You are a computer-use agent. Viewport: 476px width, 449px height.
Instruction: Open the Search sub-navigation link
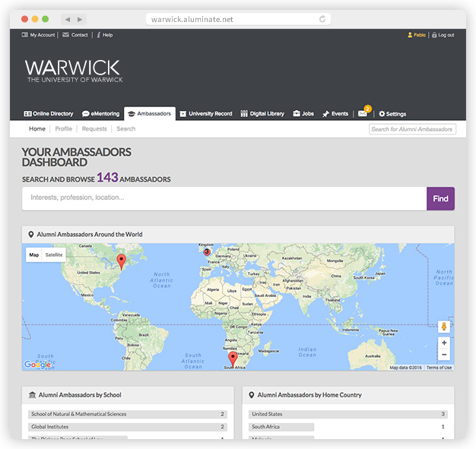point(126,129)
